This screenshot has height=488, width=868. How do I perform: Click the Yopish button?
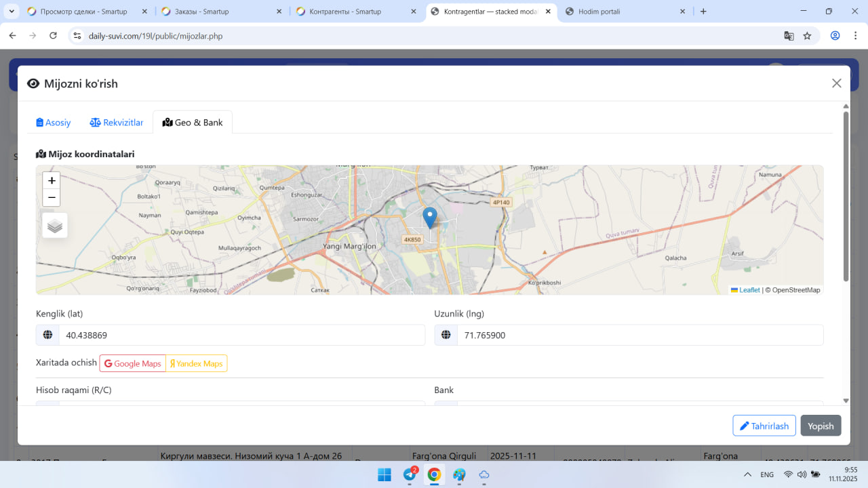coord(821,426)
